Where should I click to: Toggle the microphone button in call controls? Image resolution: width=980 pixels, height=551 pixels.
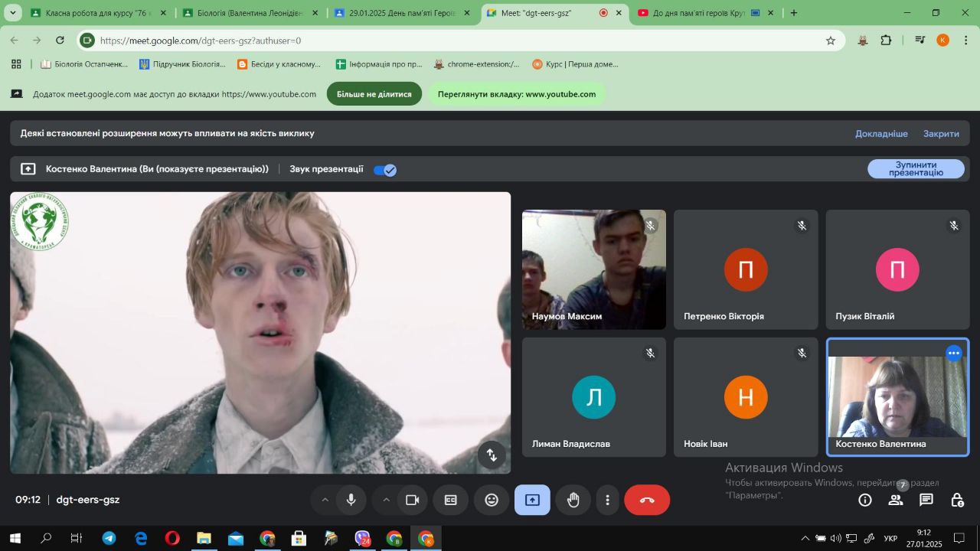351,500
